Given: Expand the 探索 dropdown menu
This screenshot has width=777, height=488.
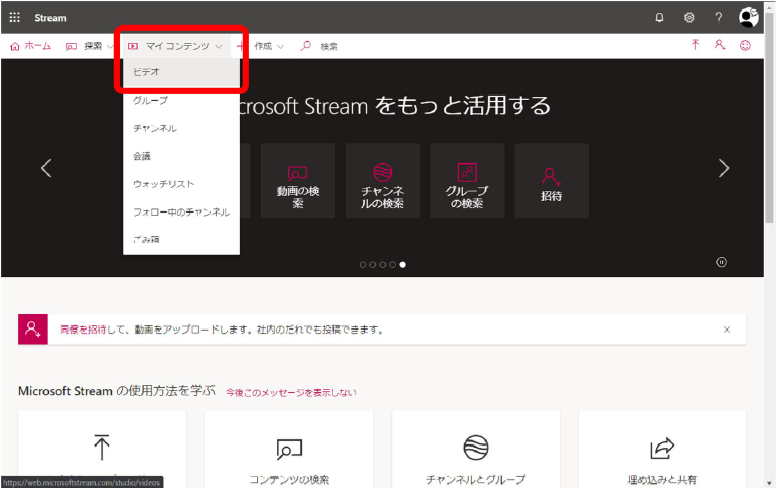Looking at the screenshot, I should click(x=90, y=46).
